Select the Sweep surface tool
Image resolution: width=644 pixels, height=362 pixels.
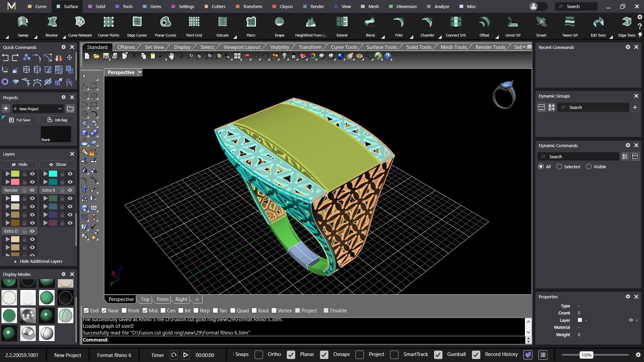point(23,22)
